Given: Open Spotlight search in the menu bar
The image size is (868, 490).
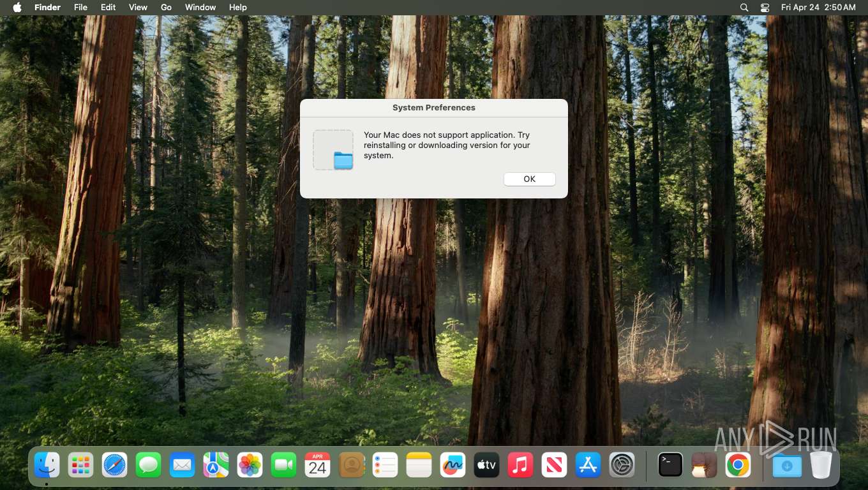Looking at the screenshot, I should 744,8.
